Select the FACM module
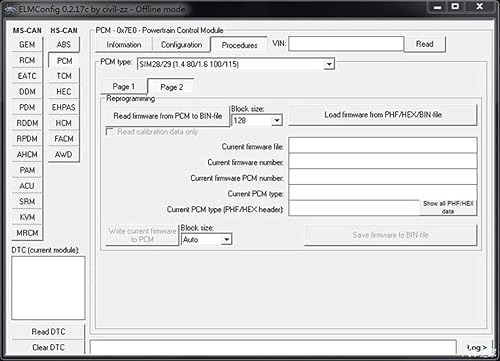Viewport: 500px width, 361px height. (64, 139)
